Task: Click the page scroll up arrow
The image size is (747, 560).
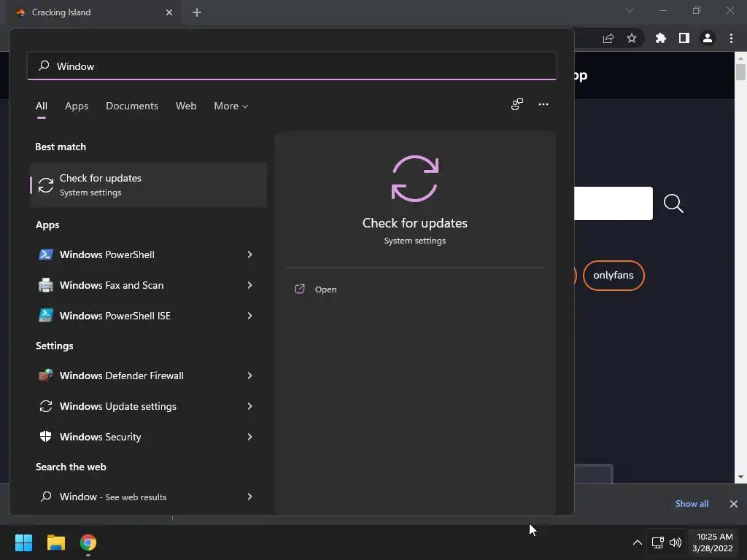Action: (740, 58)
